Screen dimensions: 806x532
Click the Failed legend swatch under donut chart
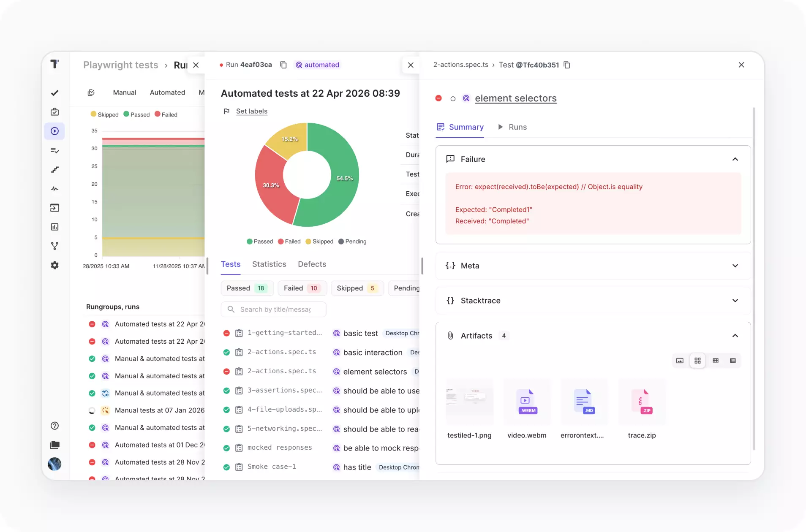pos(281,242)
